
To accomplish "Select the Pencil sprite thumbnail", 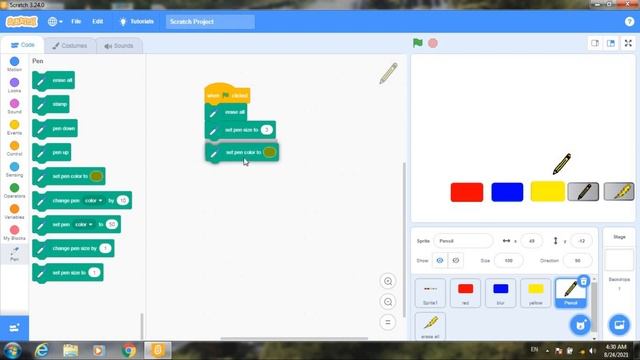I will point(571,293).
